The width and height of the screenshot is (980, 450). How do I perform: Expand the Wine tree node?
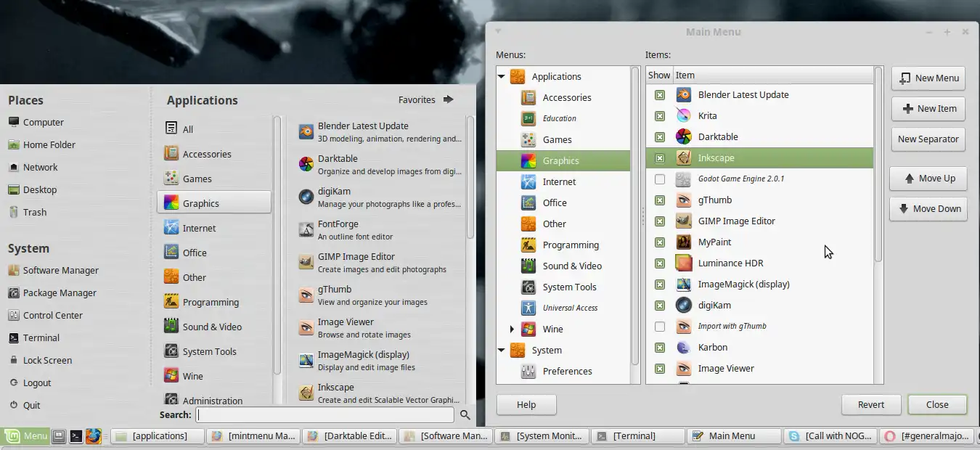pyautogui.click(x=512, y=329)
